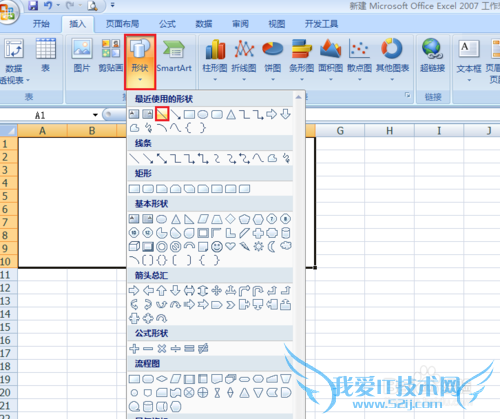The height and width of the screenshot is (419, 500).
Task: Click the Print Preview icon in quick access toolbar
Action: [92, 6]
